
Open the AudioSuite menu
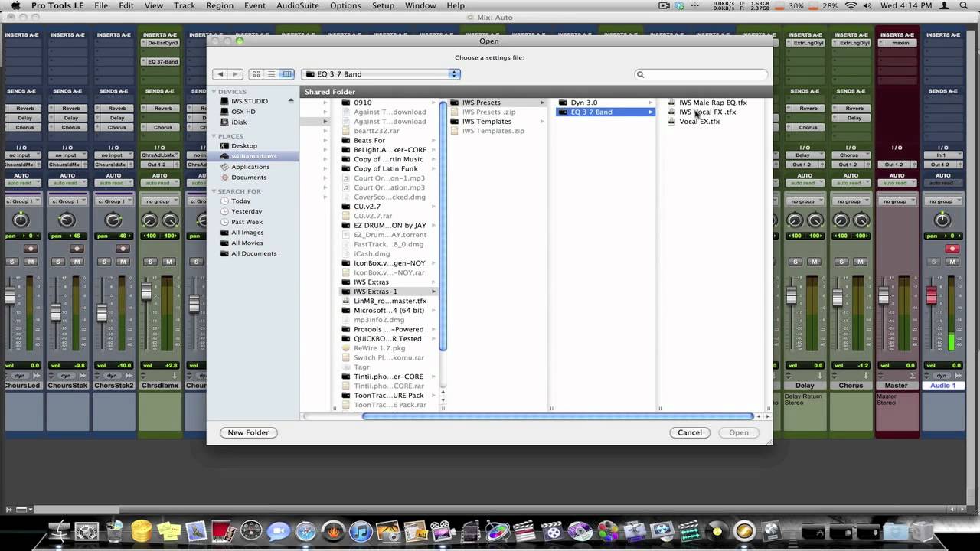[x=297, y=5]
